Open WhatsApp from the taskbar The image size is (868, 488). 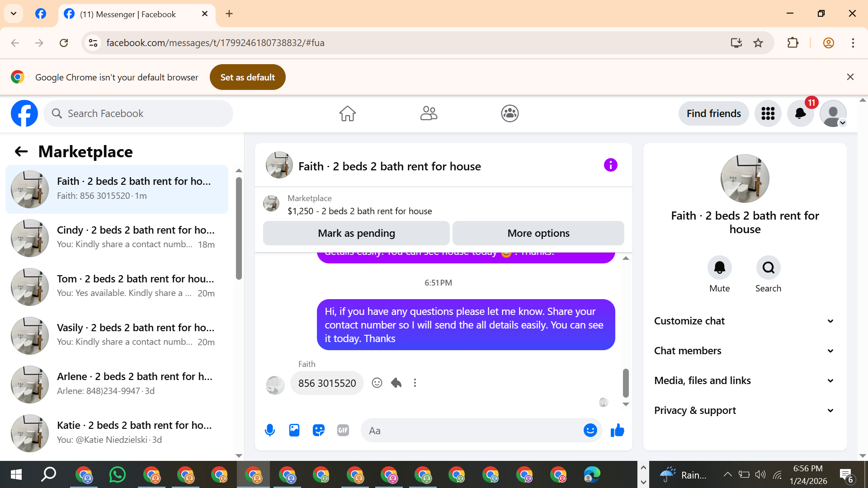pos(118,474)
